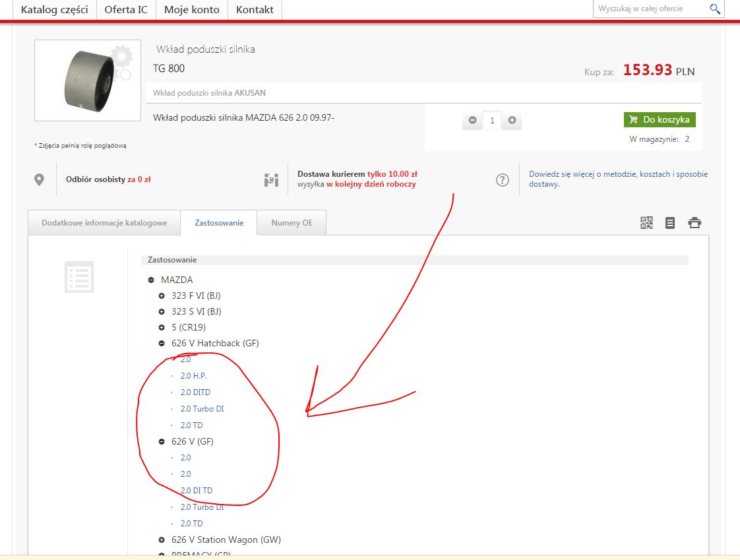Expand the 5 (CR19) model node
The height and width of the screenshot is (560, 740).
pos(162,328)
